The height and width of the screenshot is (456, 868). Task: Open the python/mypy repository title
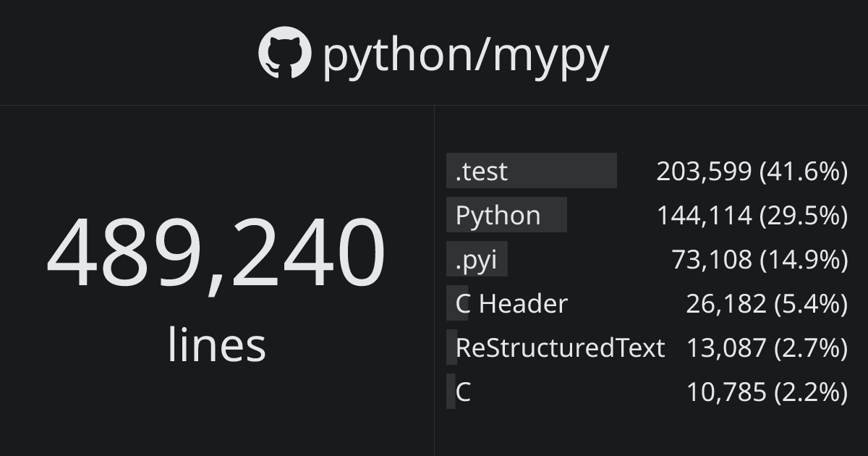(x=466, y=54)
